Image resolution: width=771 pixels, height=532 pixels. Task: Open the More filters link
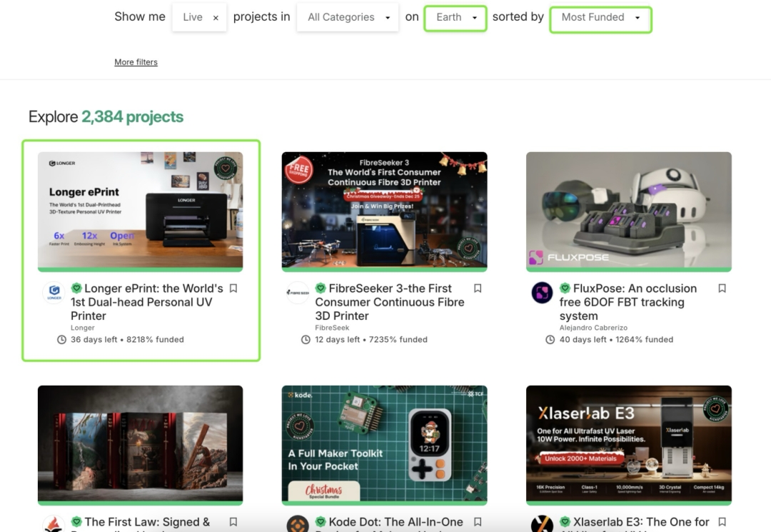(136, 62)
